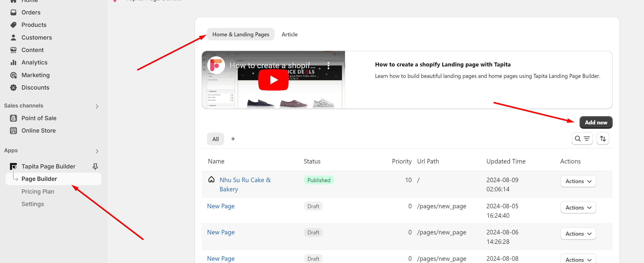
Task: Expand the Apps section chevron
Action: pos(97,151)
